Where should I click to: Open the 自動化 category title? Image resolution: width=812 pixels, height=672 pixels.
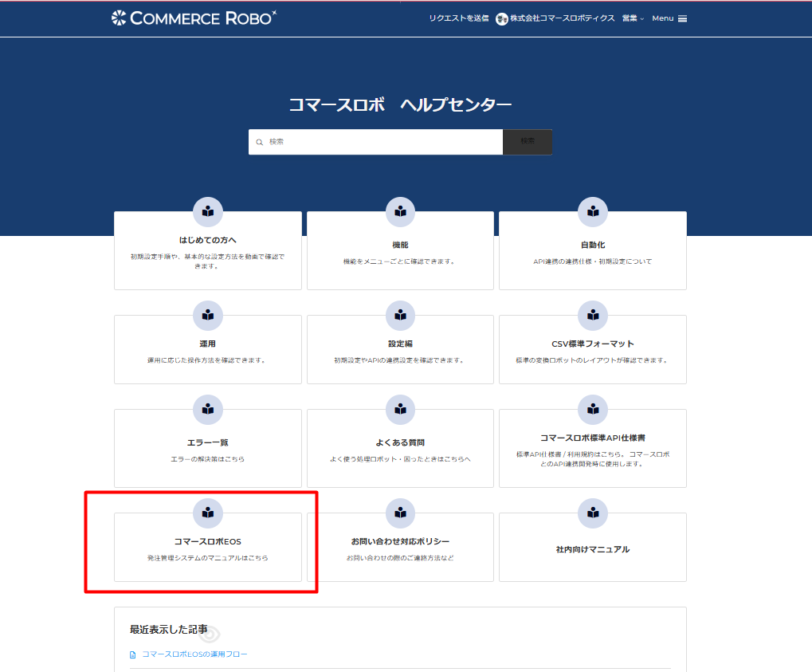coord(593,245)
